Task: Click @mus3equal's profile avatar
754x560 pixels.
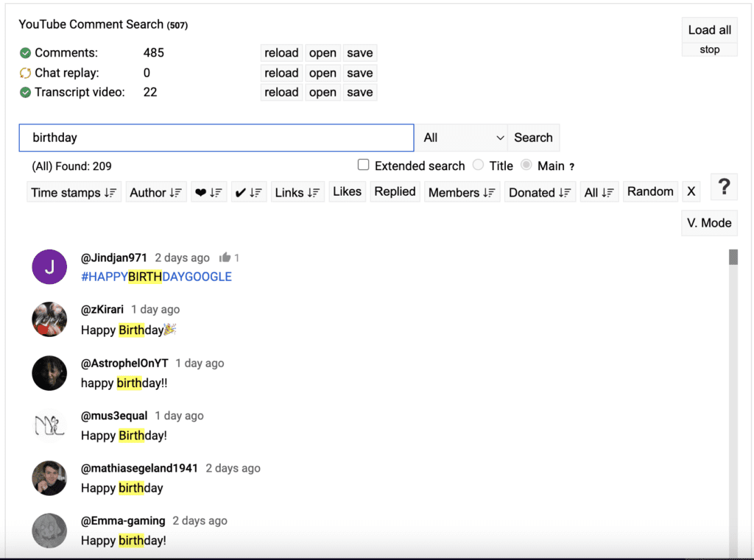Action: click(49, 425)
